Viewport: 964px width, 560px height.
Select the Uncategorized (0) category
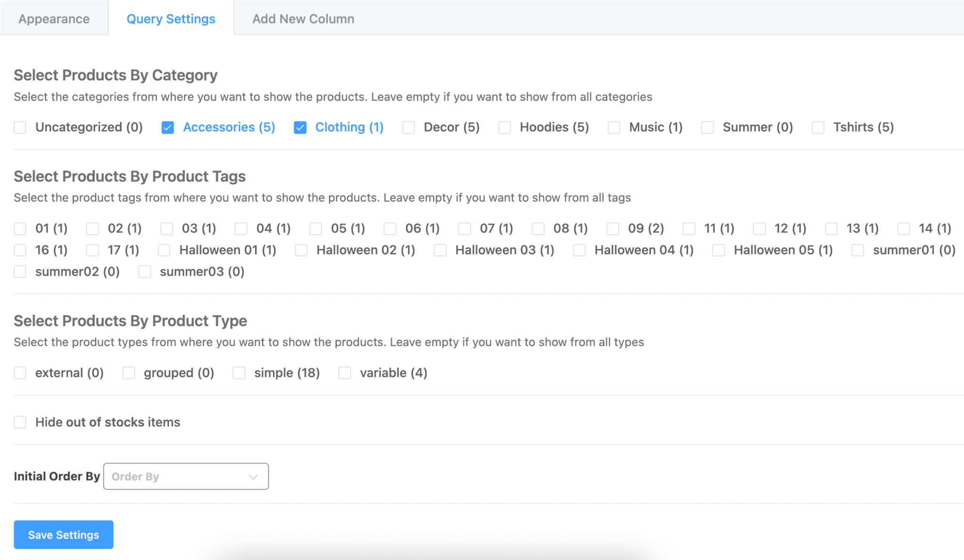tap(20, 127)
